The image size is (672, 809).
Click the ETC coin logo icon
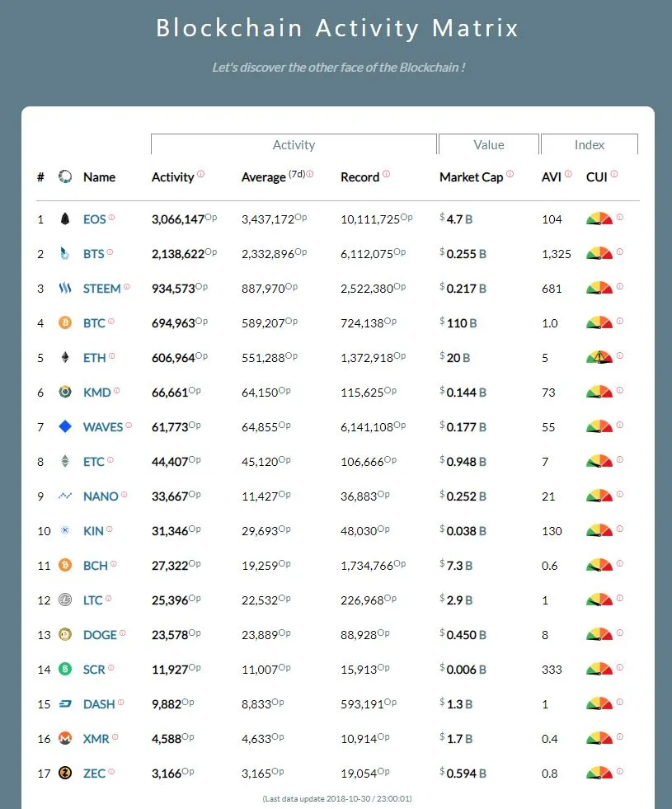[65, 461]
